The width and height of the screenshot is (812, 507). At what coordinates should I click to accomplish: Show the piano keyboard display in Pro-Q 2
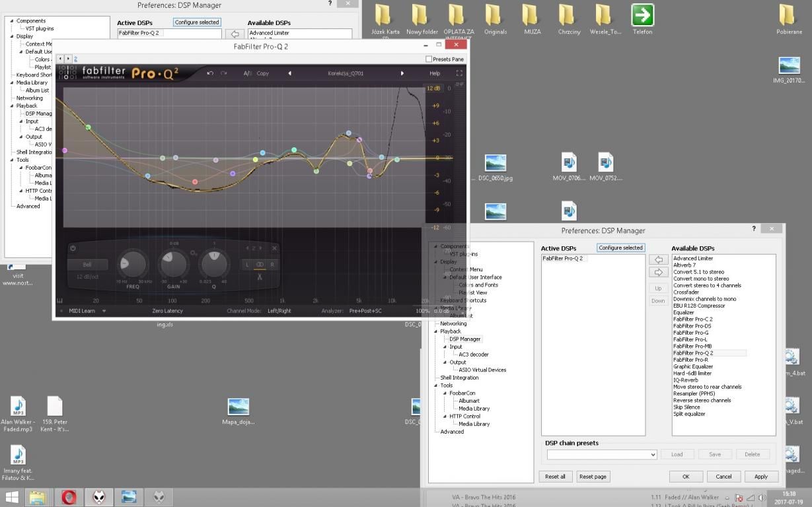(59, 300)
